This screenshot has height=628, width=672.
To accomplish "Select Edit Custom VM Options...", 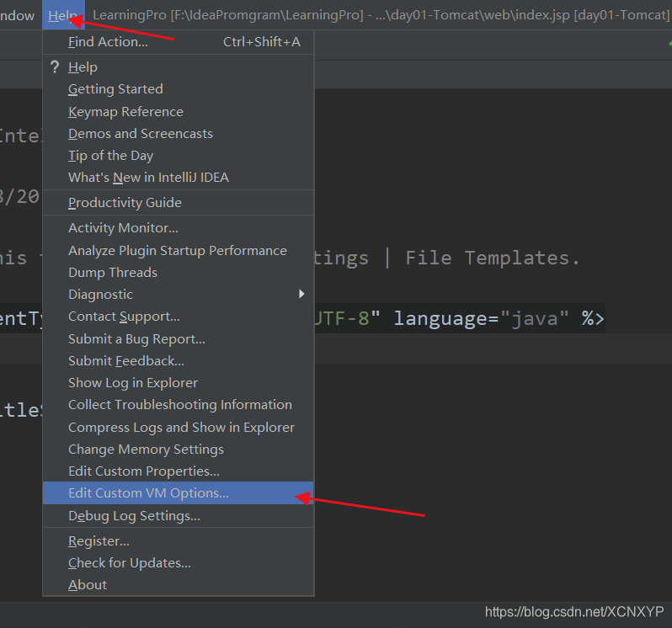I will [x=178, y=493].
